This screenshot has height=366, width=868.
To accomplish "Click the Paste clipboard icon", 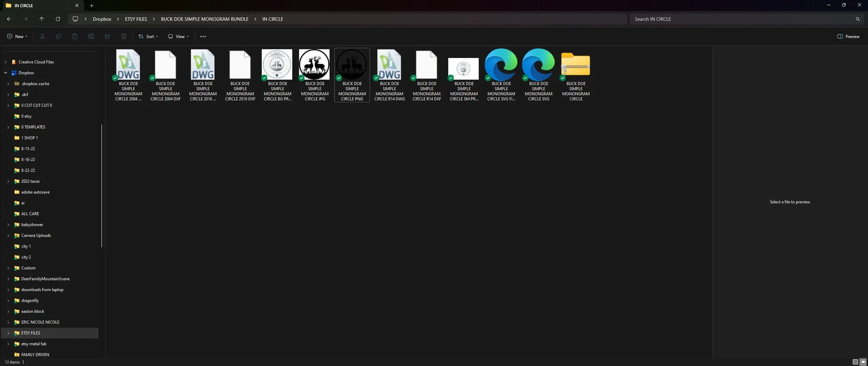I will click(75, 36).
